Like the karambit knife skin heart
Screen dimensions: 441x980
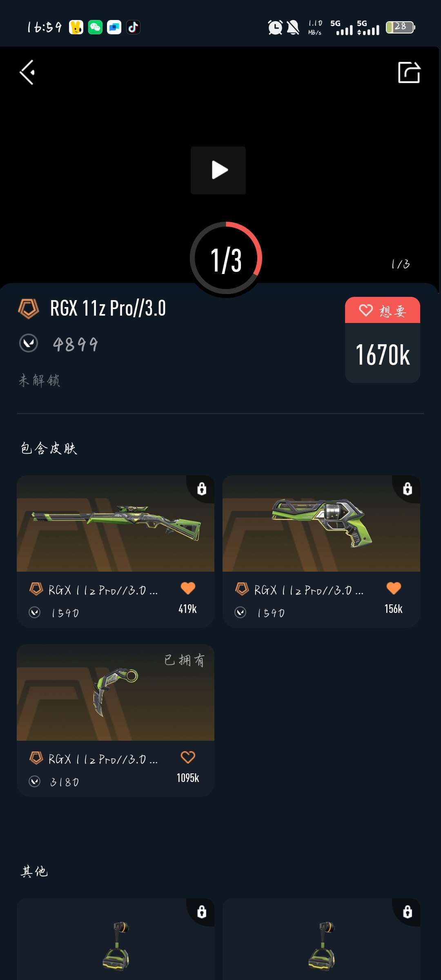pyautogui.click(x=188, y=757)
